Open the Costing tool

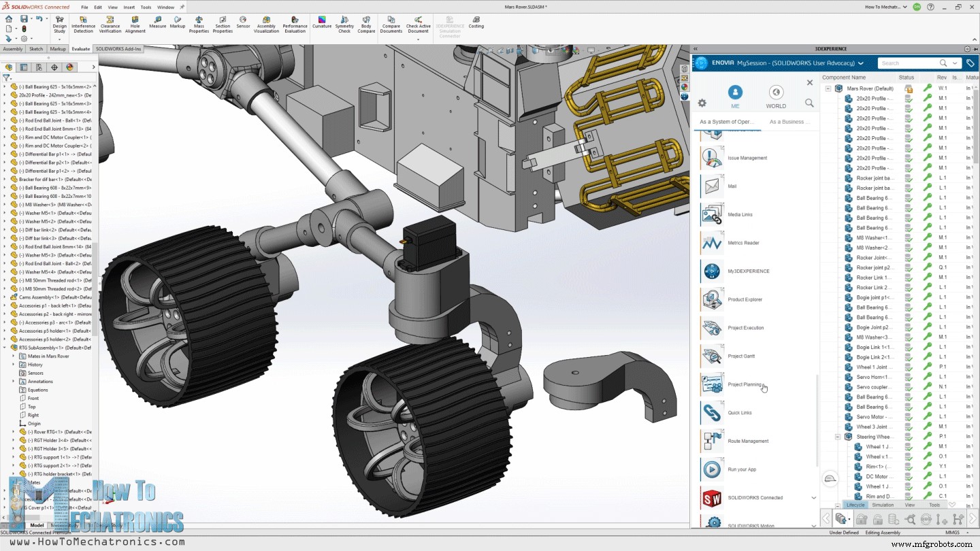click(476, 24)
